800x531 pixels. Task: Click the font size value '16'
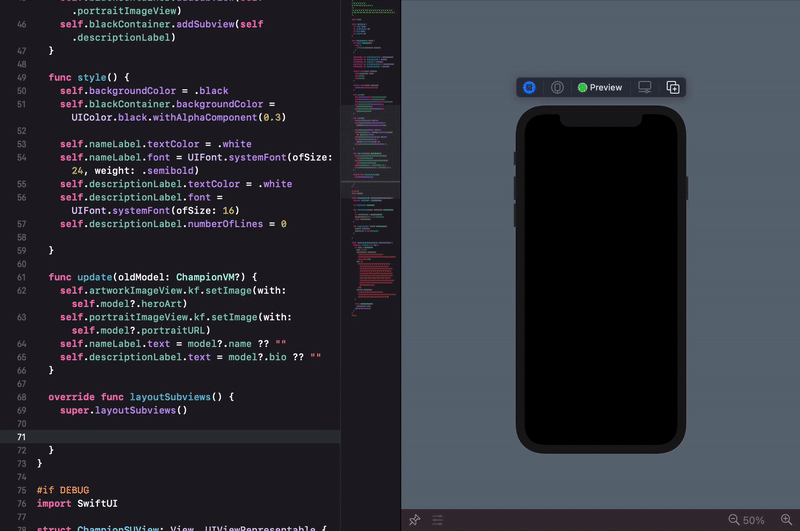click(228, 211)
